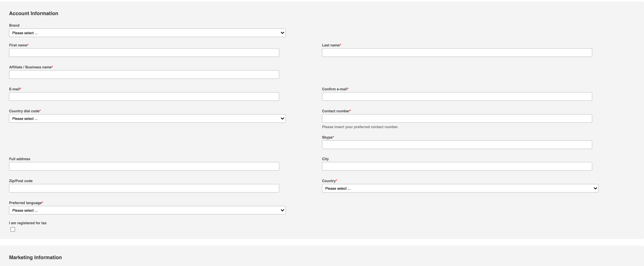The width and height of the screenshot is (644, 266).
Task: Click Marketing Information section header
Action: [35, 257]
